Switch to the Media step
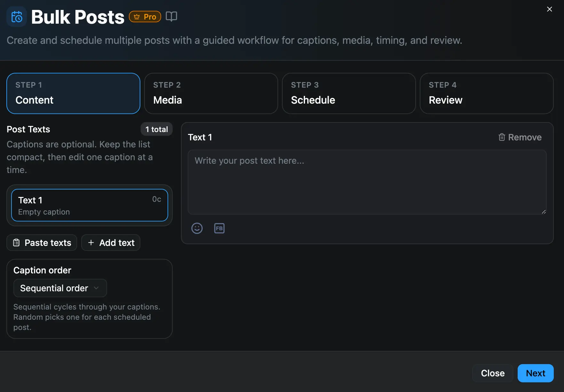 click(211, 93)
